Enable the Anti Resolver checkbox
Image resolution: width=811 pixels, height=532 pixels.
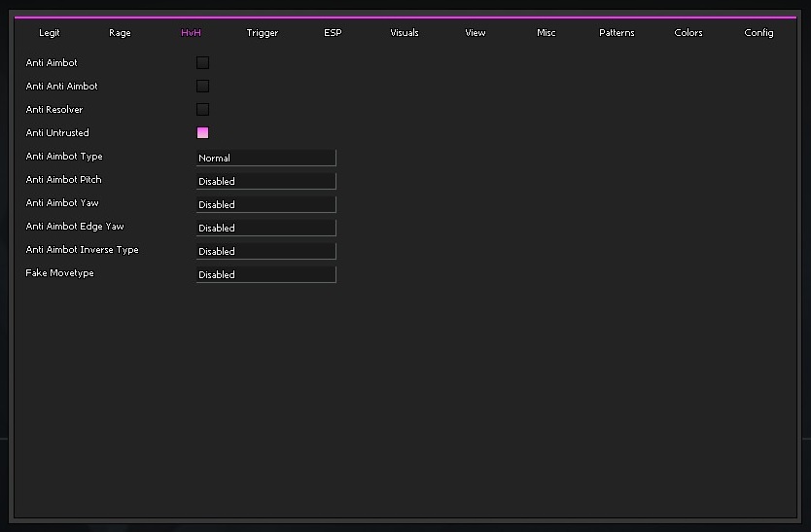[x=202, y=109]
